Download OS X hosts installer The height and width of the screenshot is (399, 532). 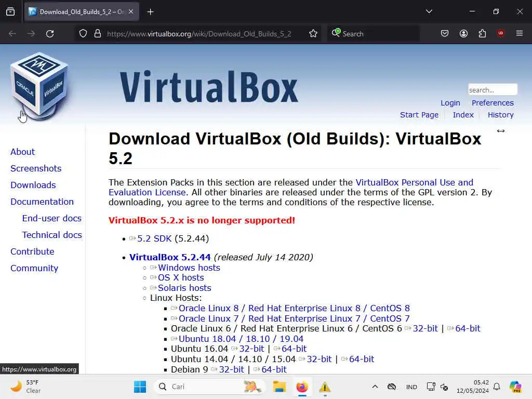pyautogui.click(x=181, y=277)
